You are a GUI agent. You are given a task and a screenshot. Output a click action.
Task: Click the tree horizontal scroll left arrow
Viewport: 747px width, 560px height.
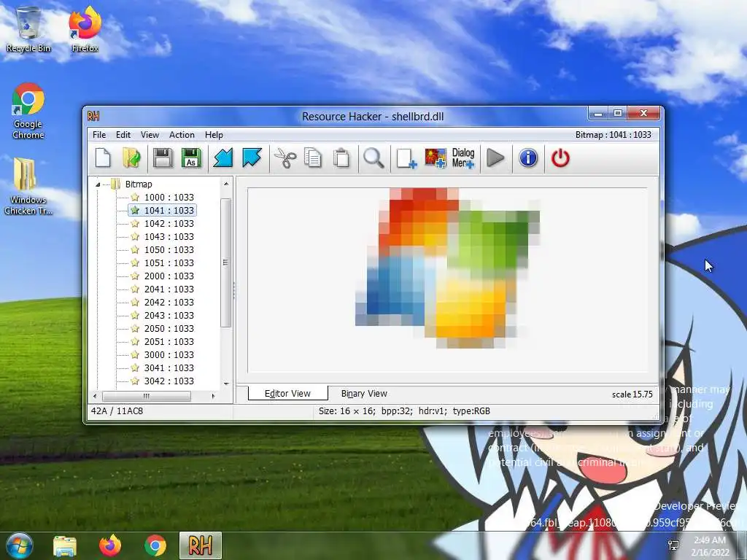tap(95, 396)
